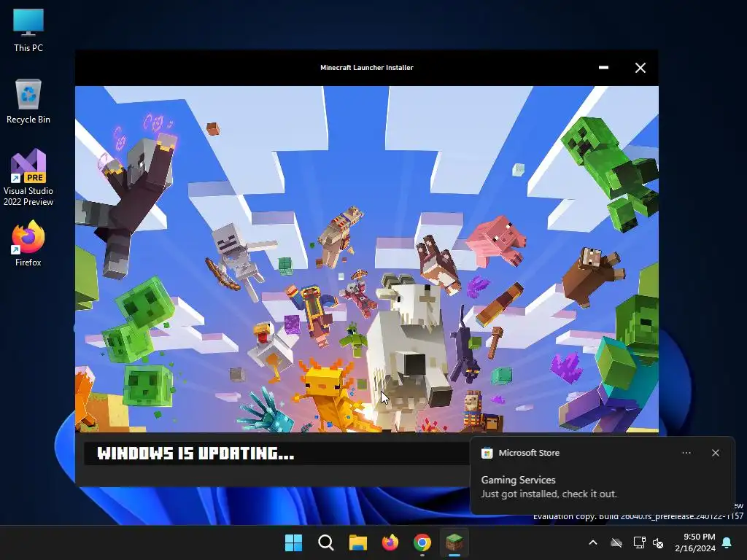Click the muted volume tray icon

tap(658, 542)
